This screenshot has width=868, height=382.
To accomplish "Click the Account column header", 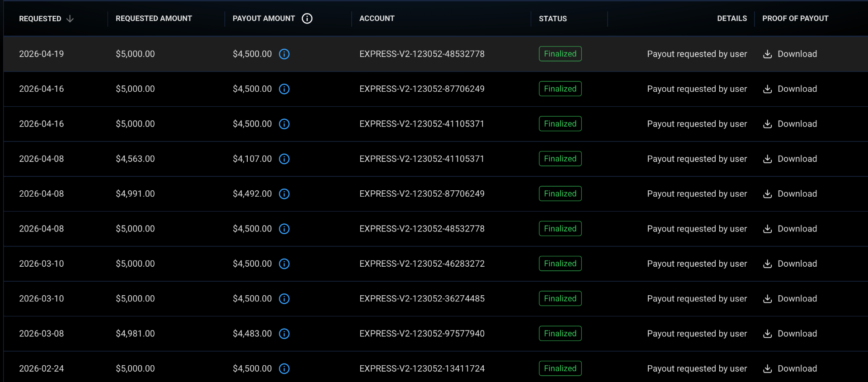I will tap(377, 19).
